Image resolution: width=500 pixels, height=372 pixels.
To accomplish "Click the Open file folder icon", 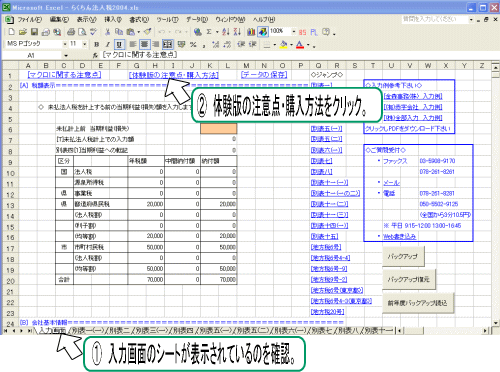I will pyautogui.click(x=23, y=32).
